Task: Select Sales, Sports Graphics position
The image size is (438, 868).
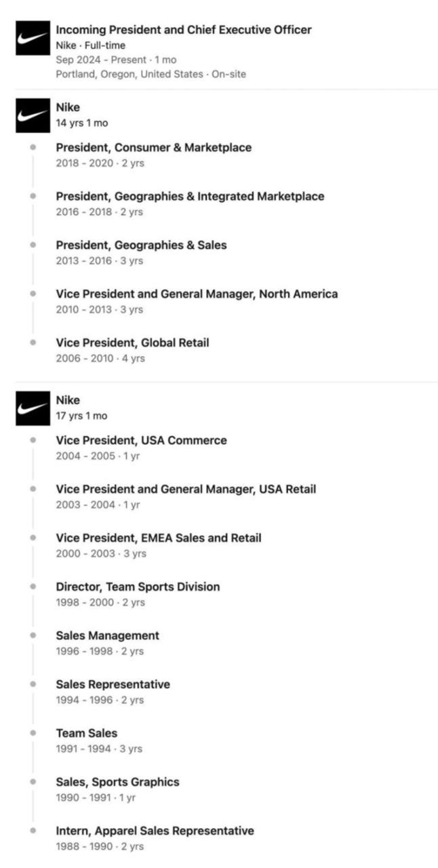Action: pyautogui.click(x=117, y=783)
